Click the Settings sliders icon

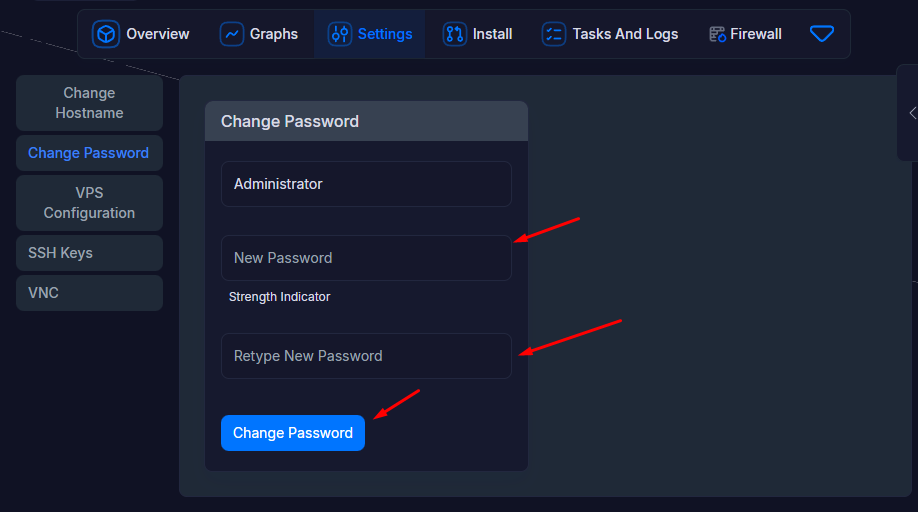pos(340,34)
